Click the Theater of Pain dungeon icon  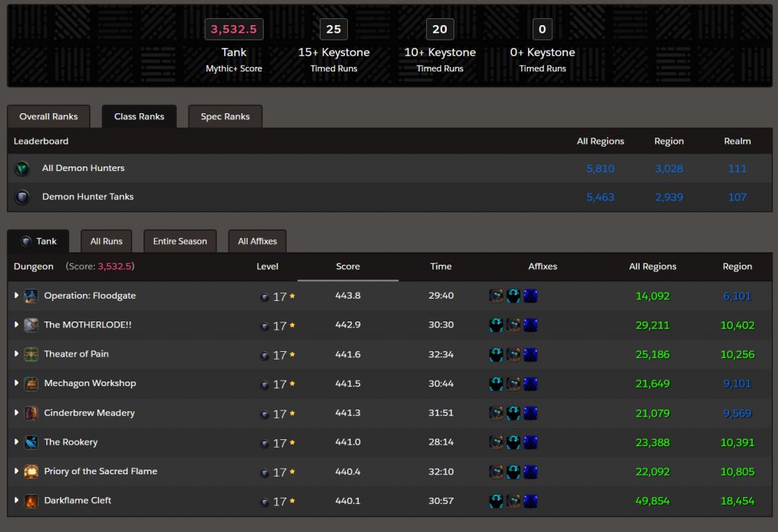click(x=31, y=354)
